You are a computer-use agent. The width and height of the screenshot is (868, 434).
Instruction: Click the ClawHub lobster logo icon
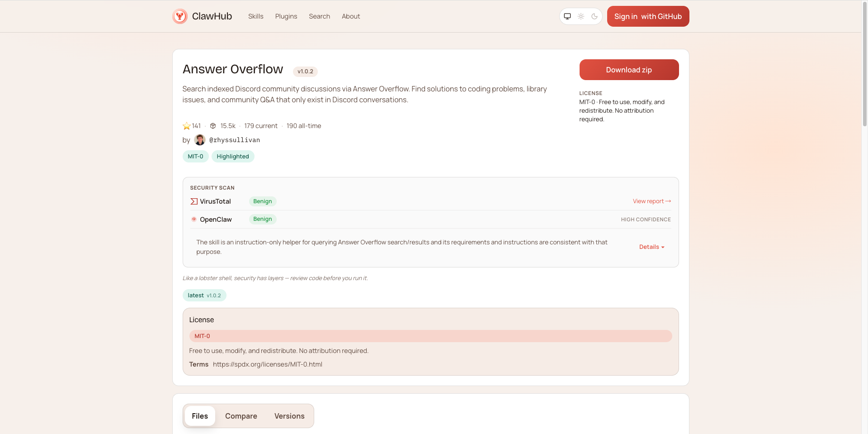click(x=180, y=16)
